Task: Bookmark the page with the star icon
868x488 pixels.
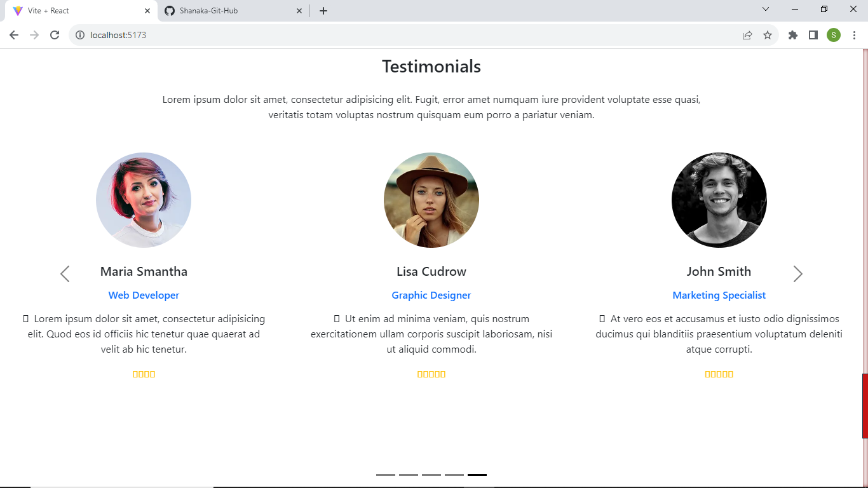Action: click(x=768, y=35)
